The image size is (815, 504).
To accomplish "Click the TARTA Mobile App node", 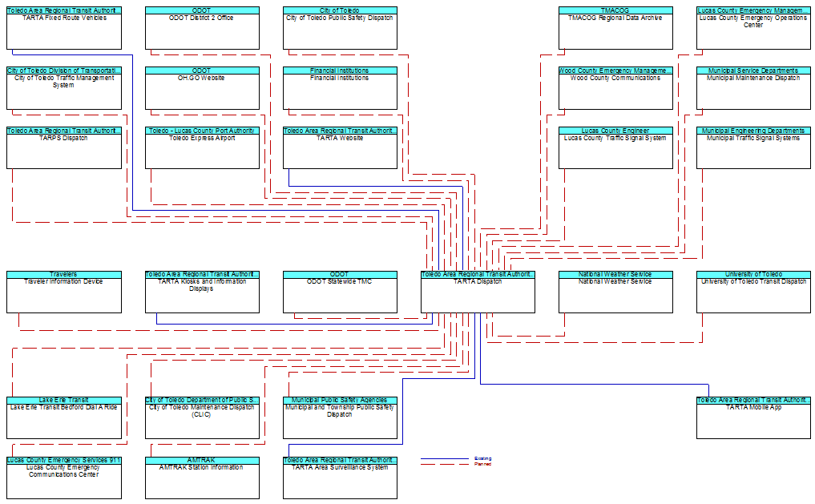I will (x=753, y=418).
